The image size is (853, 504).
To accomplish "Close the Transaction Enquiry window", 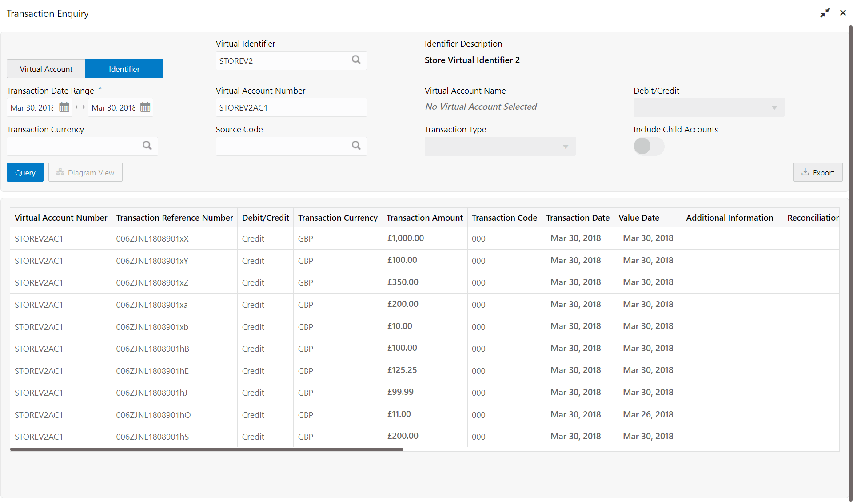I will coord(843,13).
